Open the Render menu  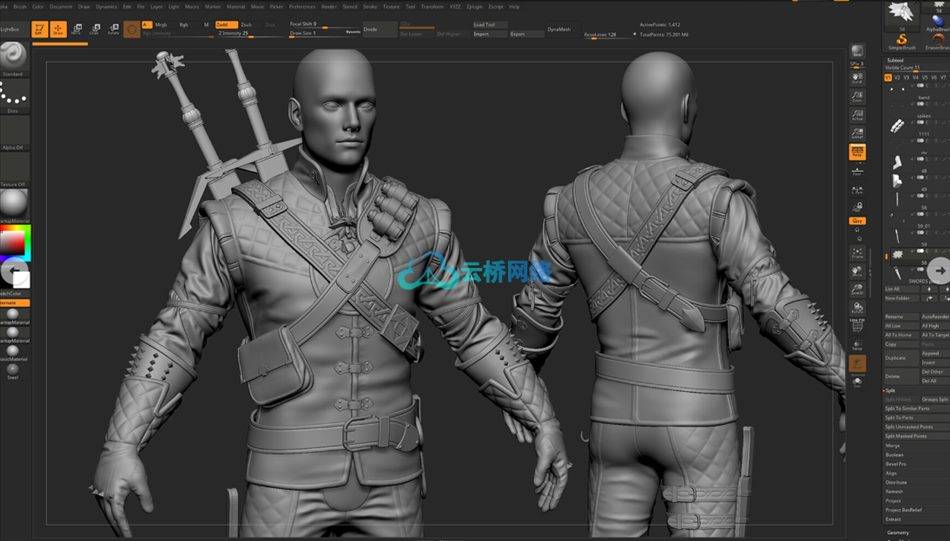click(x=329, y=7)
